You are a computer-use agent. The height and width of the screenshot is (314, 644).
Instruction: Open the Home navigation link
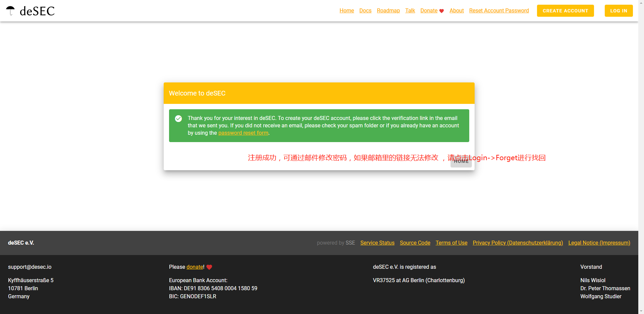click(x=346, y=11)
